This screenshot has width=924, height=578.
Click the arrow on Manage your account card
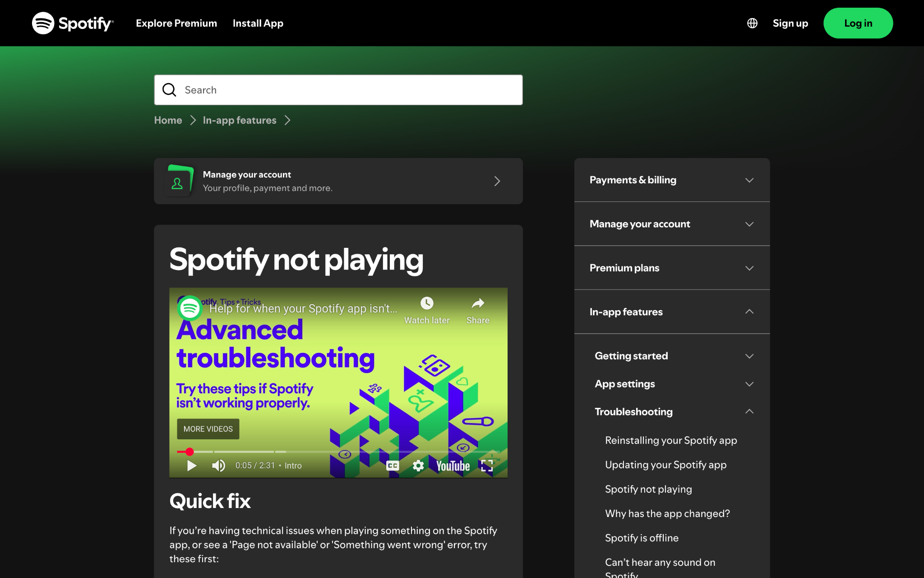(x=497, y=181)
